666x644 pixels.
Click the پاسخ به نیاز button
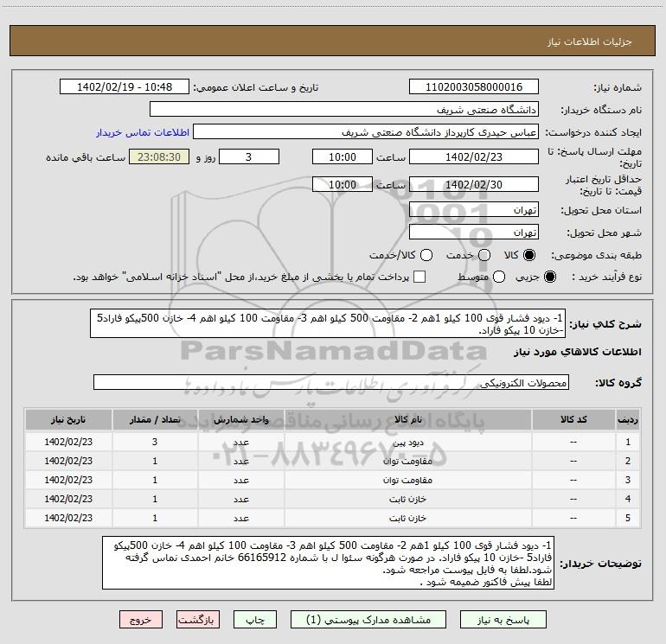[503, 620]
